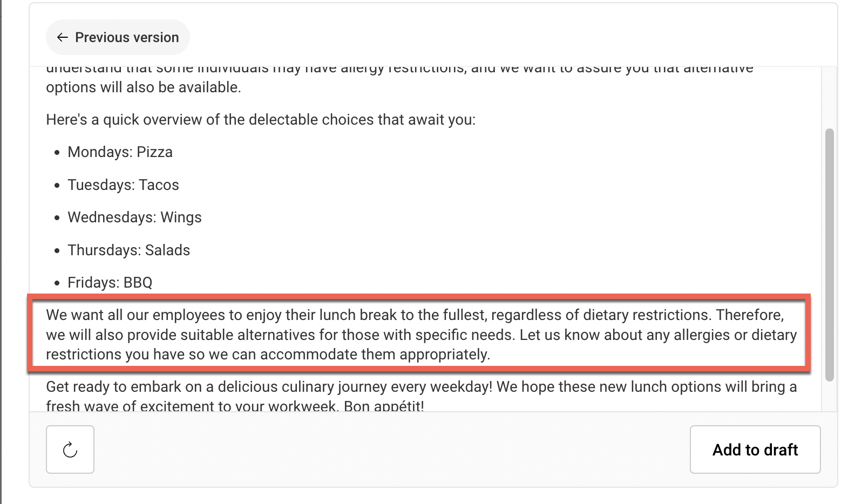Select the 'Tuesdays: Tacos' bullet text
Viewport: 855px width, 504px height.
[123, 185]
